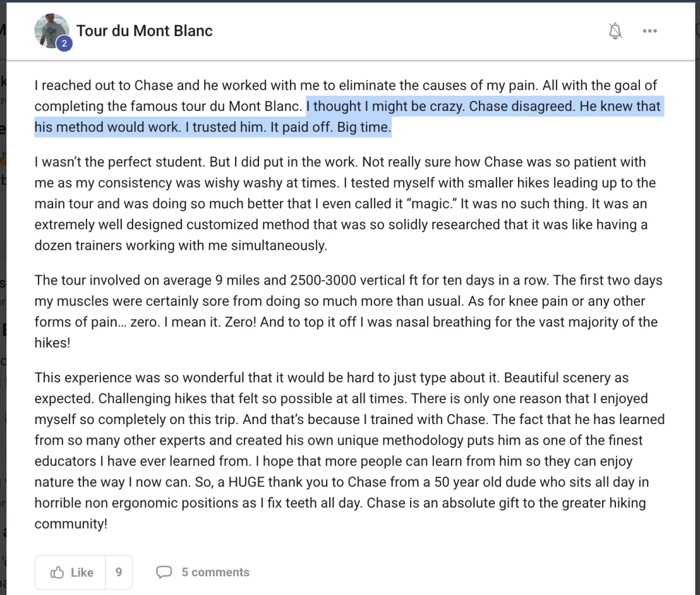The width and height of the screenshot is (700, 595).
Task: Open the three-dot more options menu
Action: 650,31
